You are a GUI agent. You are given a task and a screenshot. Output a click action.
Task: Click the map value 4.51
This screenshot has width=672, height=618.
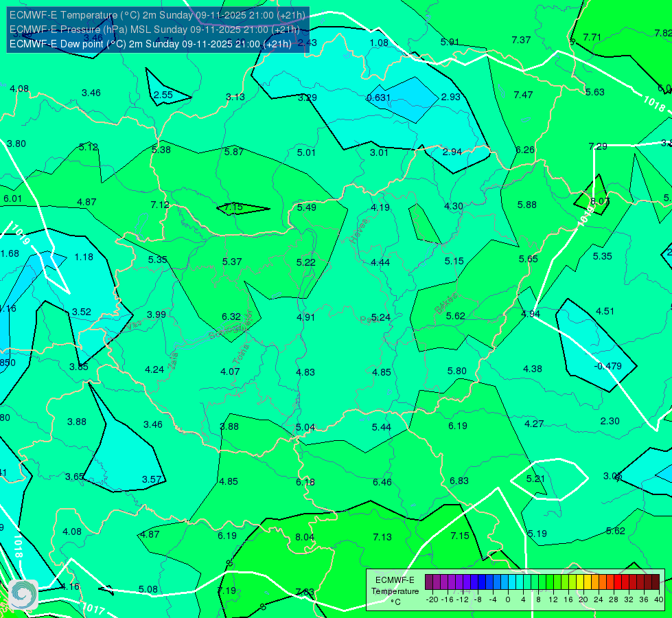tap(605, 311)
